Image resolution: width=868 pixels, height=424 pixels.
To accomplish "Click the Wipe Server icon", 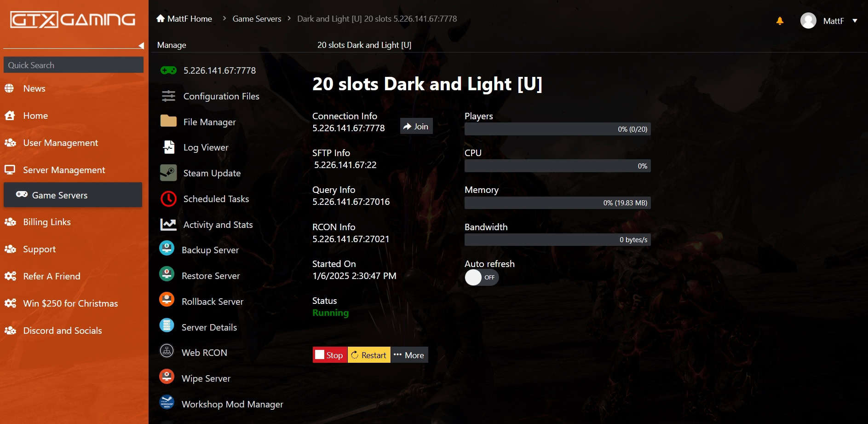I will coord(167,377).
